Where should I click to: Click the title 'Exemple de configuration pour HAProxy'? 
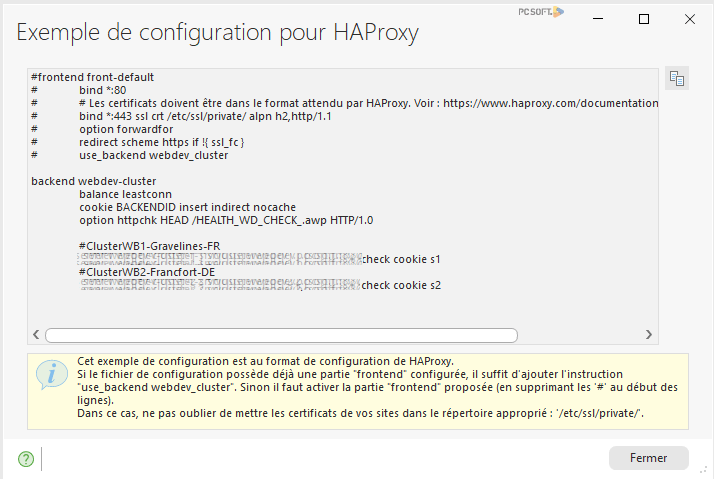(217, 32)
